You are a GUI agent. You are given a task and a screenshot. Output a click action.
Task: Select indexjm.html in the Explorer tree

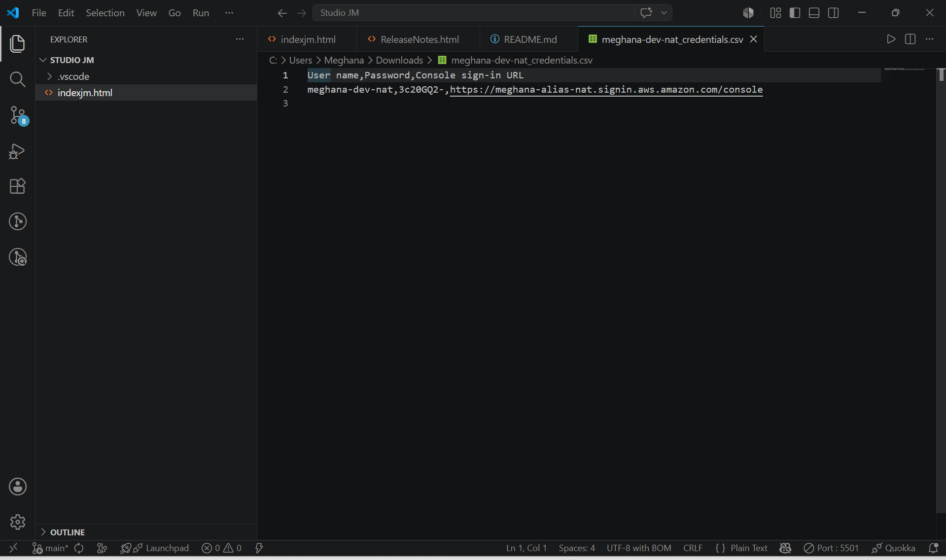(x=146, y=92)
